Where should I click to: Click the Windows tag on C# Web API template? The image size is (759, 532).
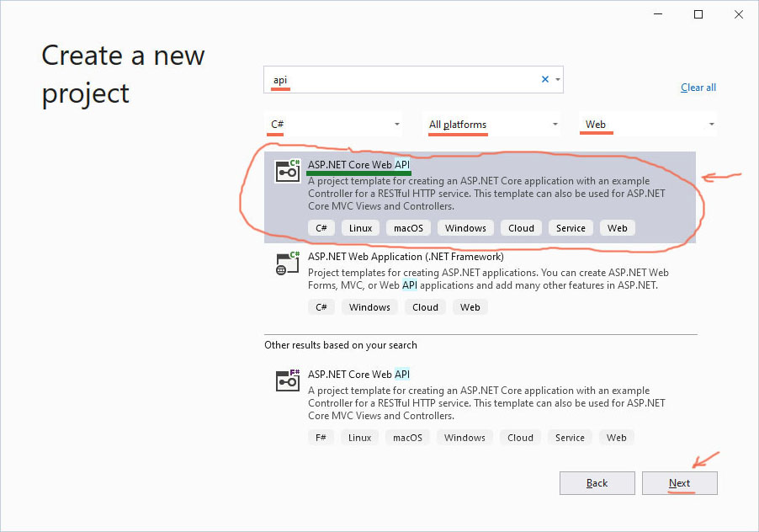(465, 228)
